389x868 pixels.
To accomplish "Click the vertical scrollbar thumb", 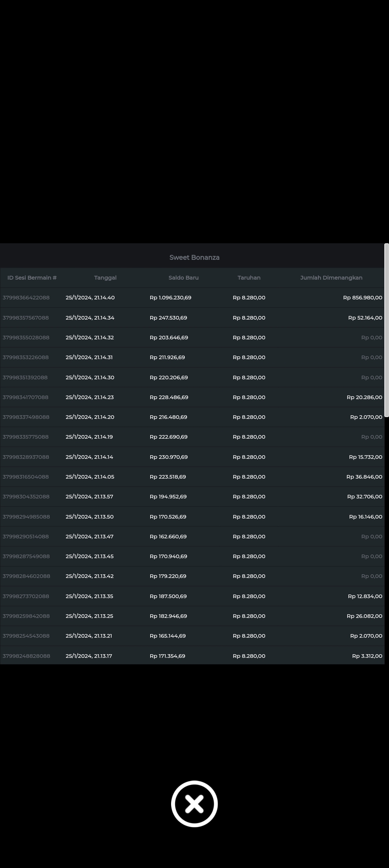I will click(386, 330).
